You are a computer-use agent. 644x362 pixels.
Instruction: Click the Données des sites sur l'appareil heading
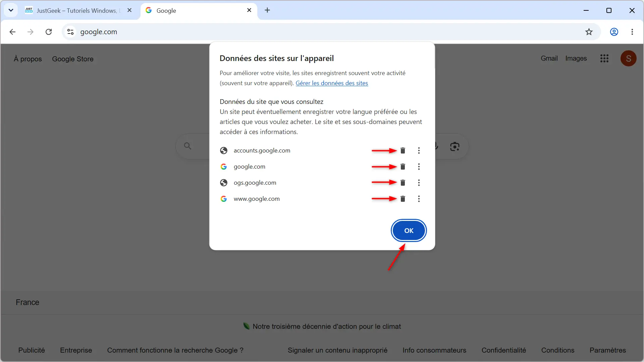click(x=277, y=58)
